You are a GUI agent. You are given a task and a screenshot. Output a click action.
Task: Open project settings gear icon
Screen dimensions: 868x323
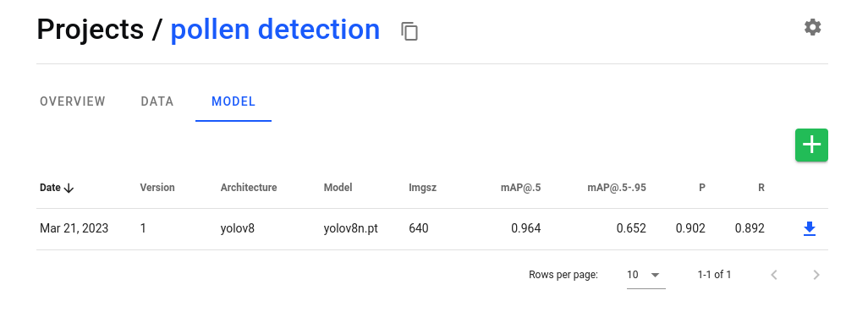813,27
